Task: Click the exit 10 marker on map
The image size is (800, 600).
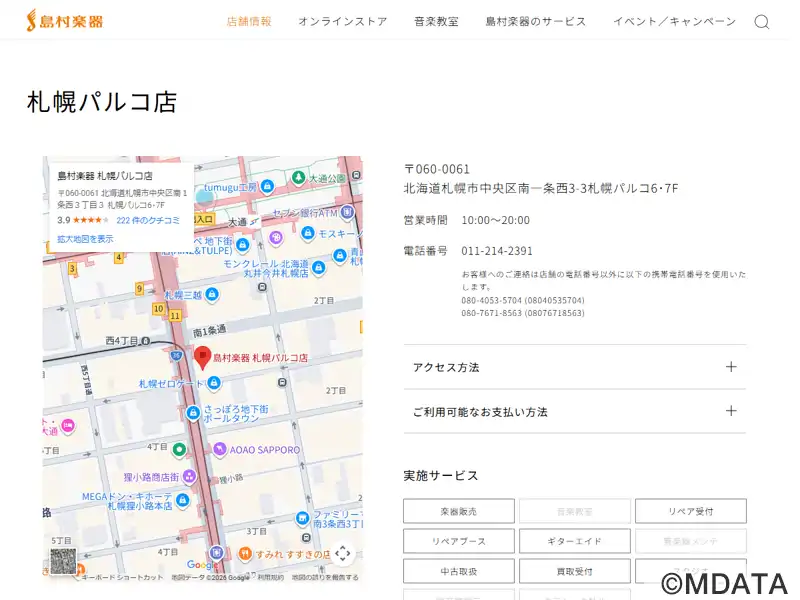Action: click(159, 309)
